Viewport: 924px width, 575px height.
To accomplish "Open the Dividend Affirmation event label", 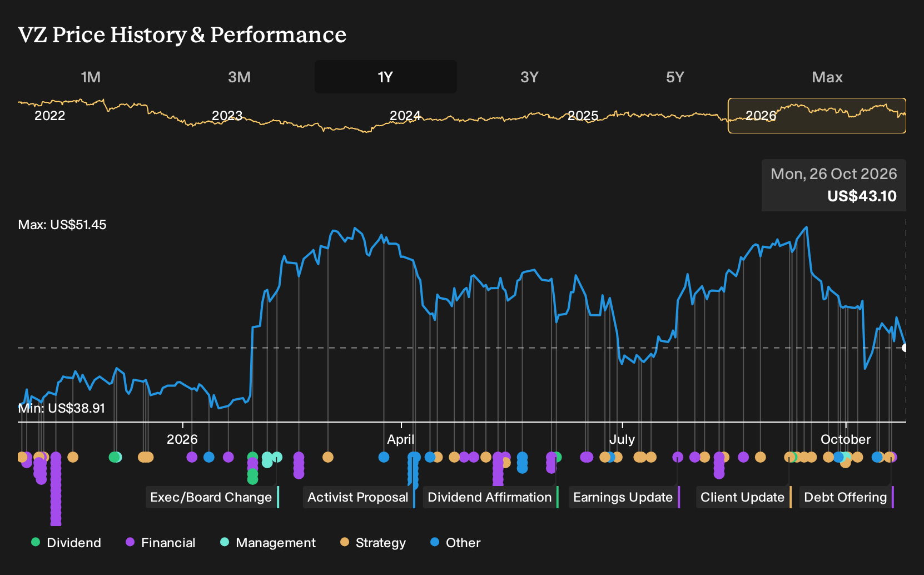I will 491,497.
